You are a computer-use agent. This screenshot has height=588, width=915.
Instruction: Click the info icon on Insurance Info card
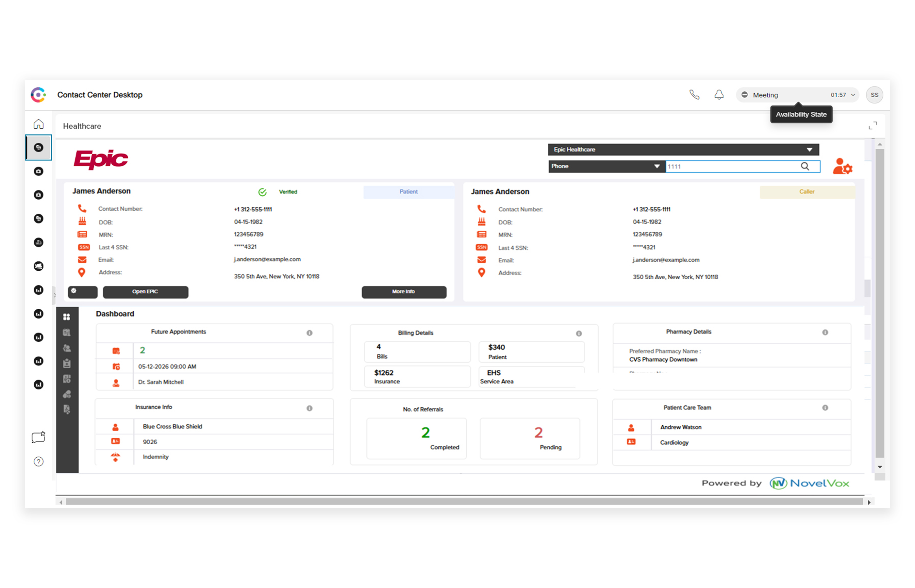pyautogui.click(x=309, y=408)
